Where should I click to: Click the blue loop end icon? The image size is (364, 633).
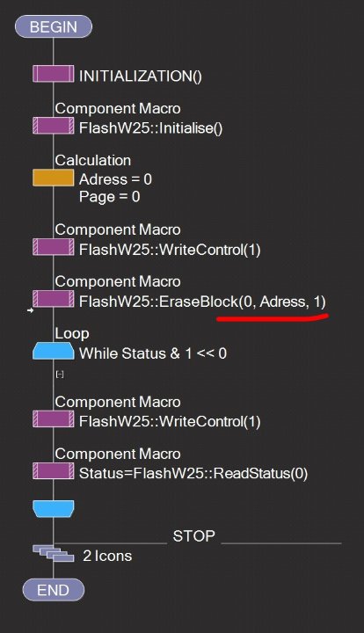coord(54,509)
